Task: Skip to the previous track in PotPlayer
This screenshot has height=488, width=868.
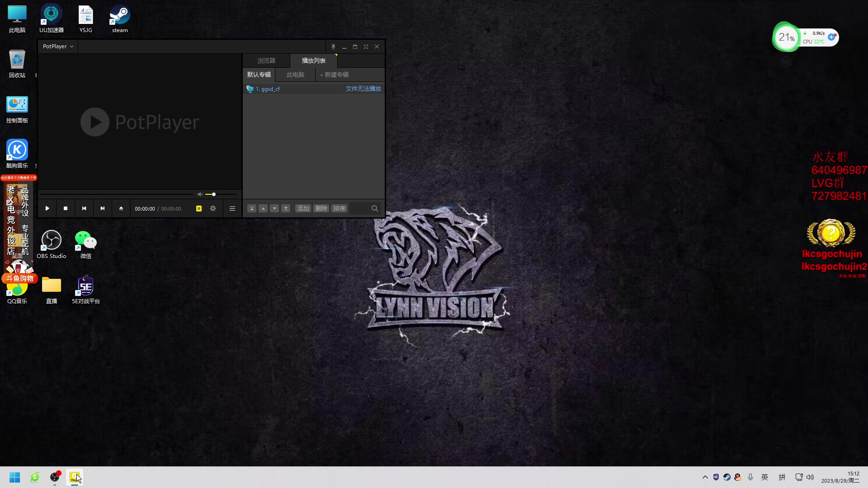Action: [x=84, y=208]
